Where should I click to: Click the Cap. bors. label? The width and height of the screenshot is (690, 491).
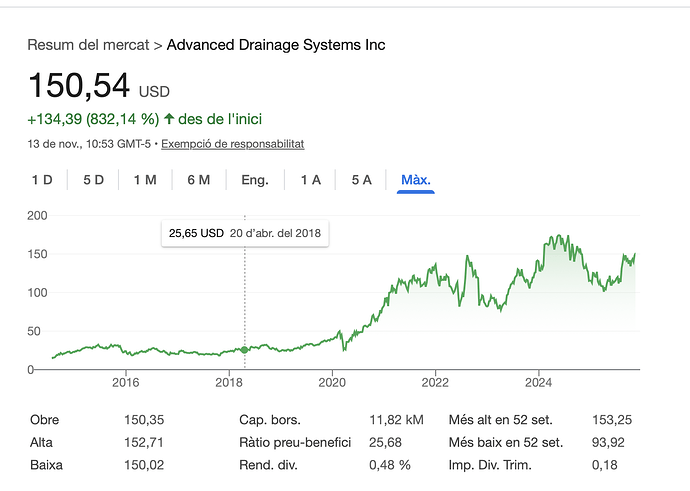[270, 420]
